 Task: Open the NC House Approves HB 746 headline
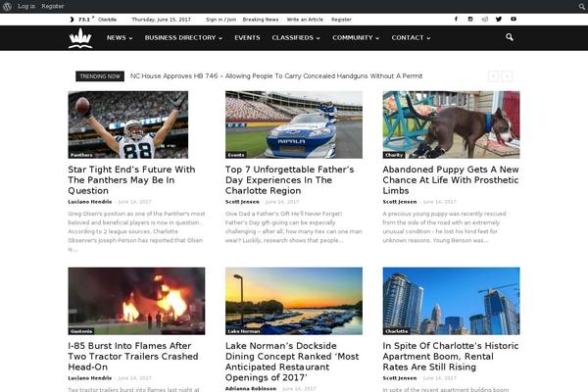tap(276, 76)
